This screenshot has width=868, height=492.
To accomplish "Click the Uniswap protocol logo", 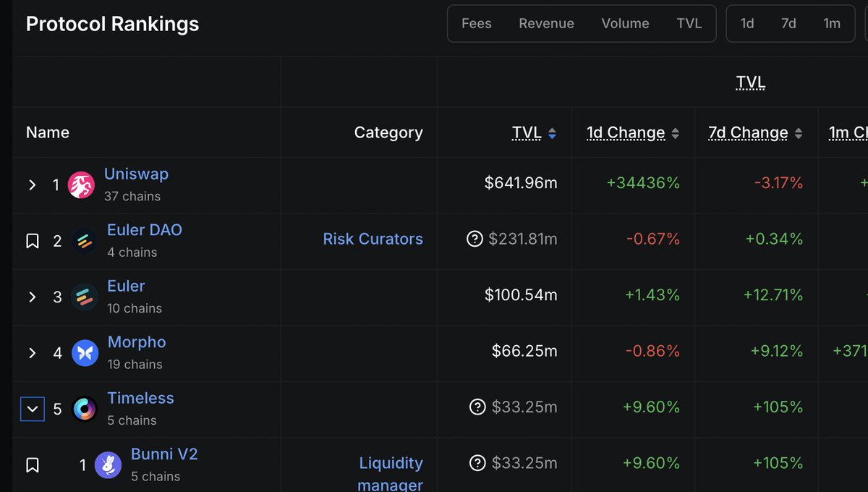I will tap(81, 185).
